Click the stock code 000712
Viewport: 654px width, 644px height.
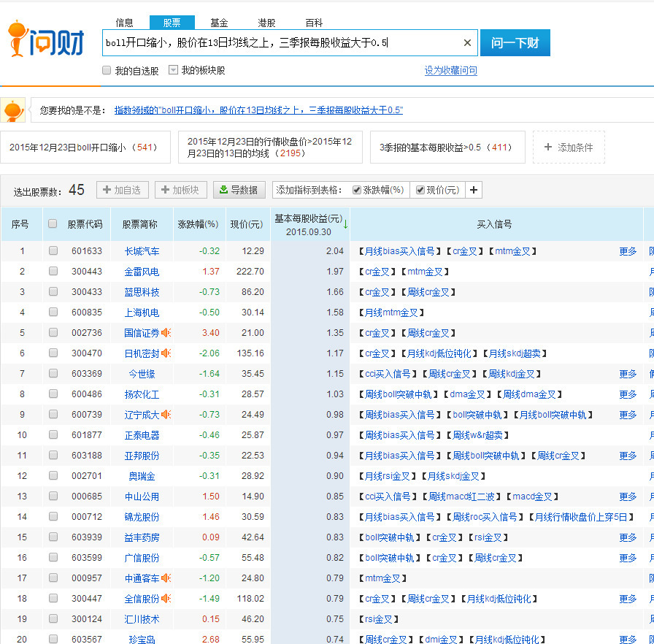coord(87,517)
